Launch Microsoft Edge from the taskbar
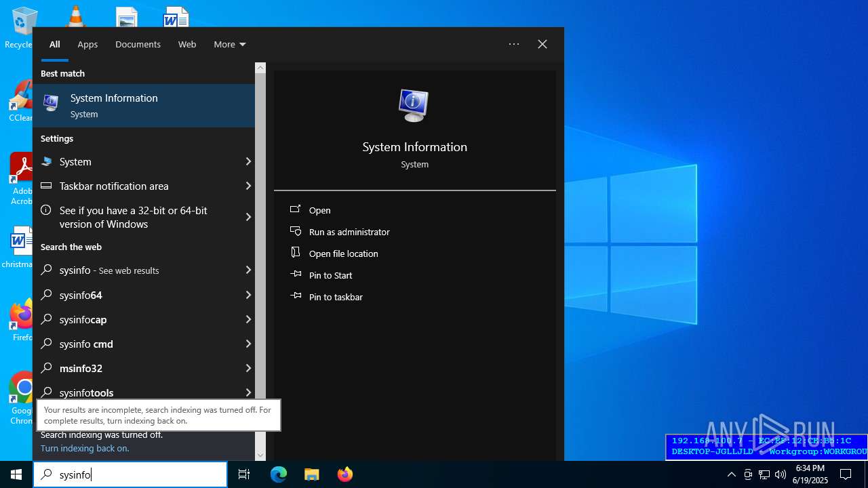868x488 pixels. (x=279, y=474)
